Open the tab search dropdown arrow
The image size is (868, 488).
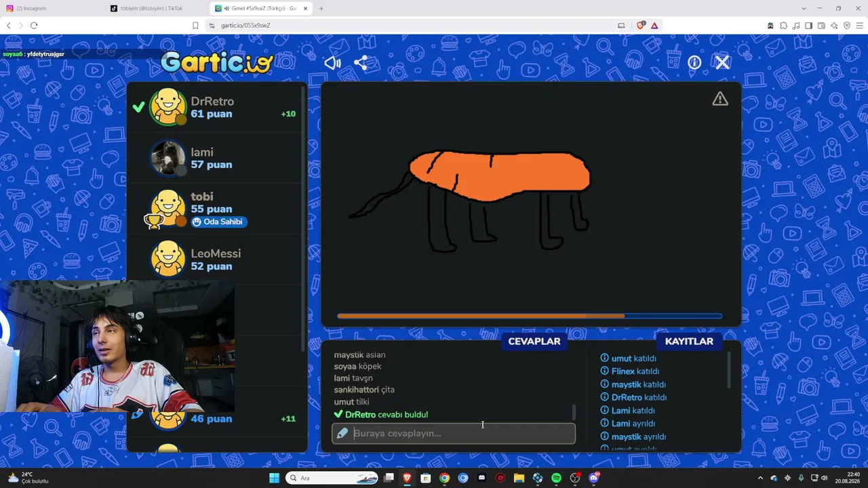804,8
